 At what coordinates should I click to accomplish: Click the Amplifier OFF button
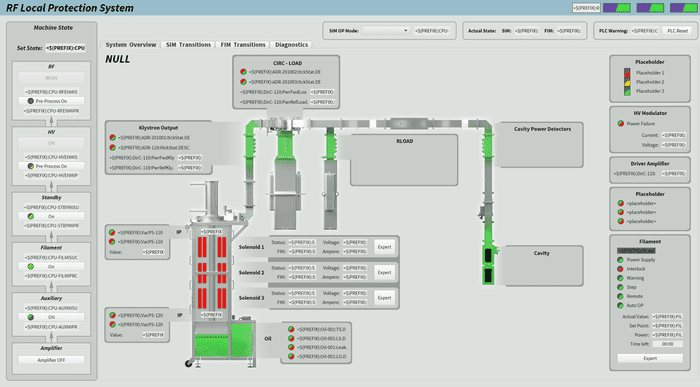tap(51, 360)
